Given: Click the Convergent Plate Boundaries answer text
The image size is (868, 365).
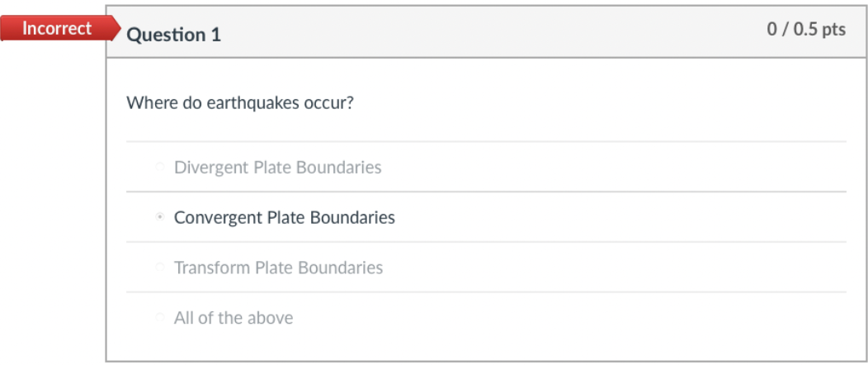Looking at the screenshot, I should 284,218.
